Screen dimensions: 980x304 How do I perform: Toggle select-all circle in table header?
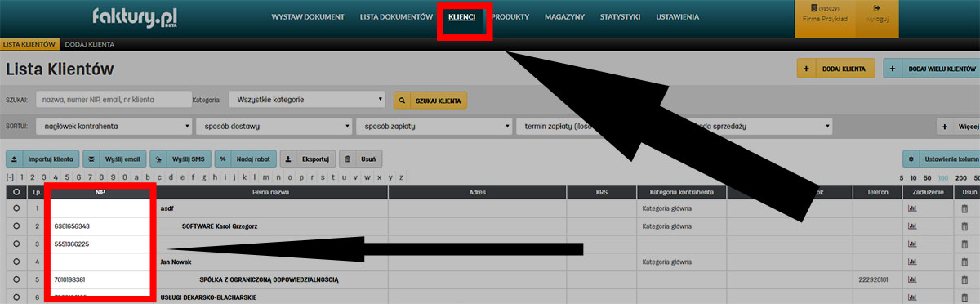pos(16,192)
